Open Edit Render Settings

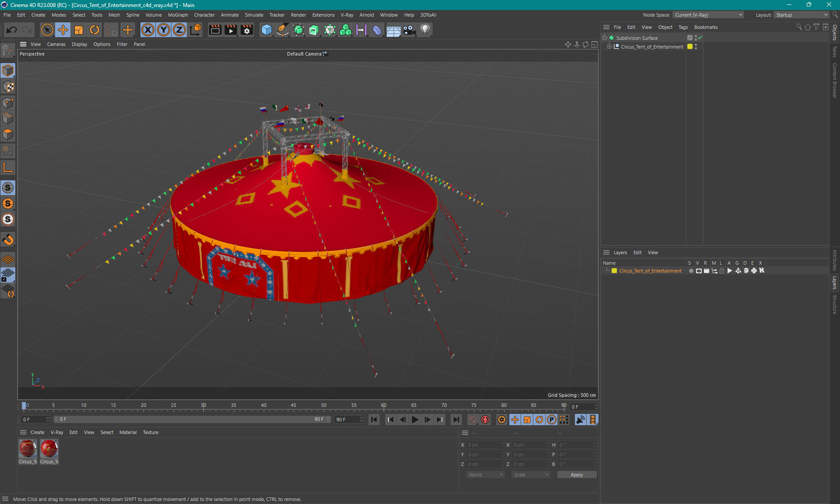pos(247,30)
